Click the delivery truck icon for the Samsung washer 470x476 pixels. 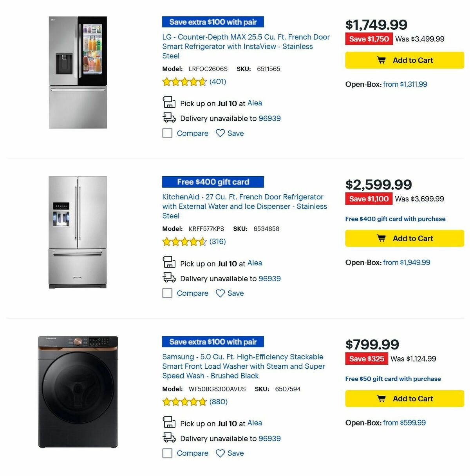tap(169, 437)
